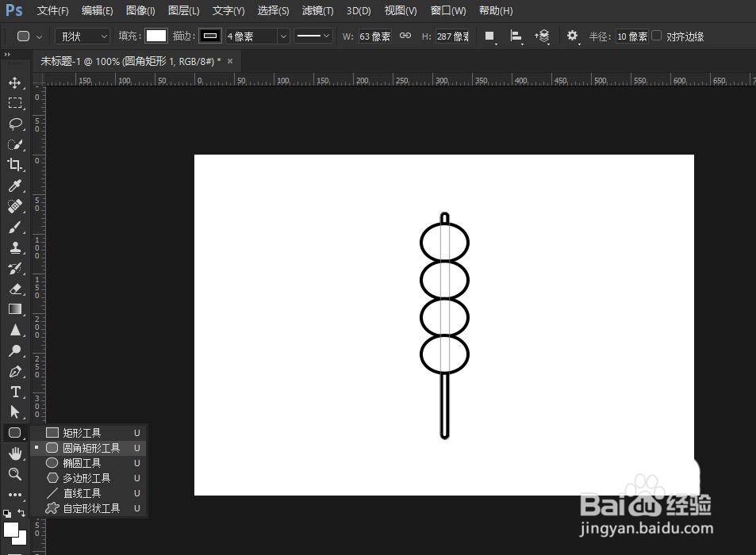Open the 图像(I) menu

click(x=140, y=10)
